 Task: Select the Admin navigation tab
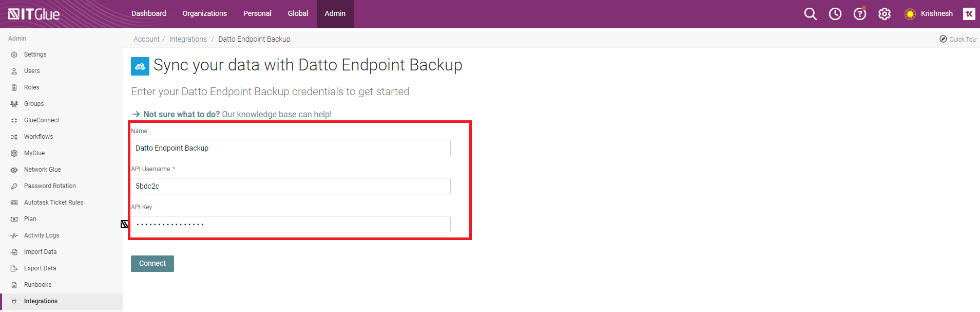coord(335,13)
